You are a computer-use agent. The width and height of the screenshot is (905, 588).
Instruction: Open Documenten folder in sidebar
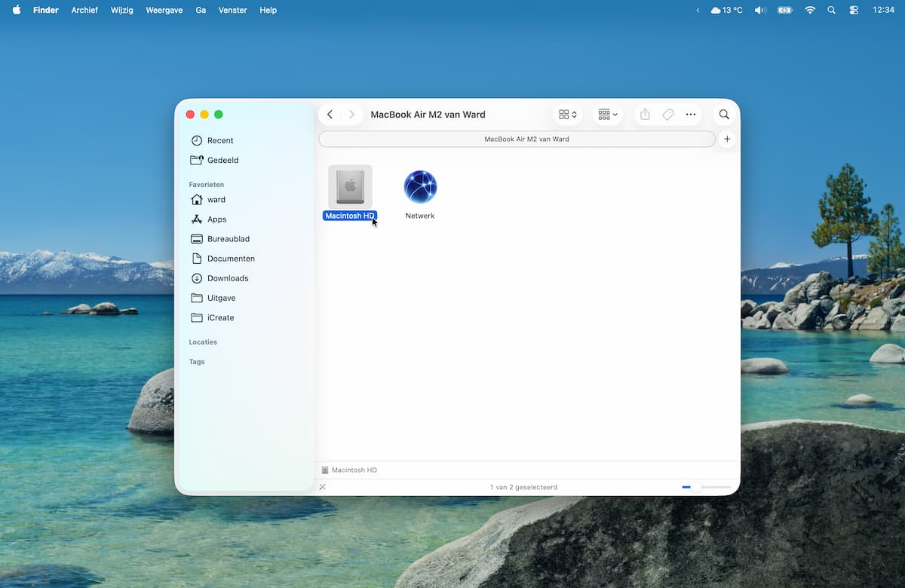tap(230, 259)
